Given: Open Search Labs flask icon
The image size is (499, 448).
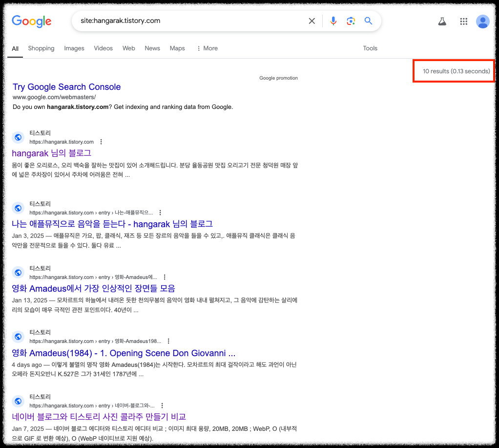Looking at the screenshot, I should (x=442, y=21).
